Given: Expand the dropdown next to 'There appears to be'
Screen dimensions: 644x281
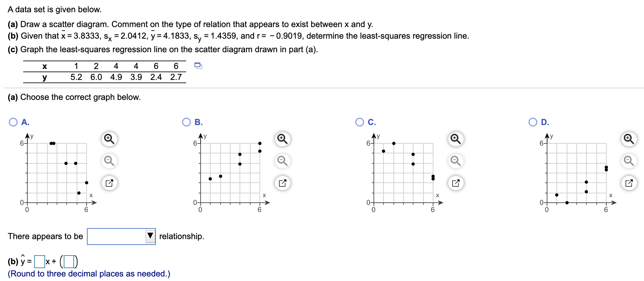Looking at the screenshot, I should [x=121, y=236].
